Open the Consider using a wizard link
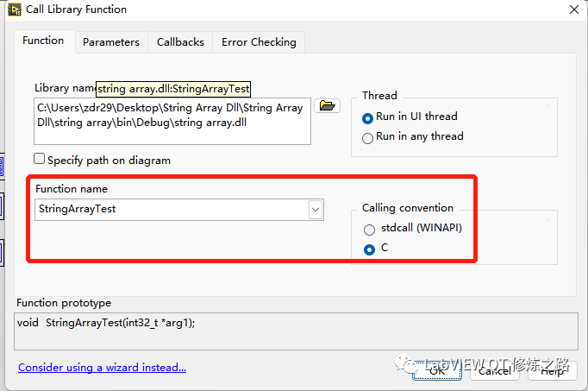The width and height of the screenshot is (588, 391). tap(102, 368)
